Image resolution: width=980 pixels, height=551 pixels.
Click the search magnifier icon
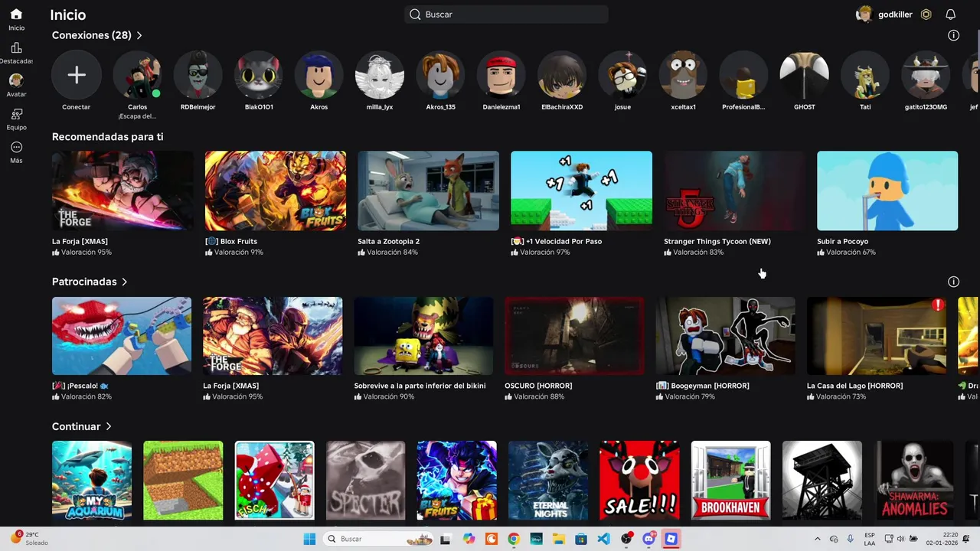click(x=415, y=15)
